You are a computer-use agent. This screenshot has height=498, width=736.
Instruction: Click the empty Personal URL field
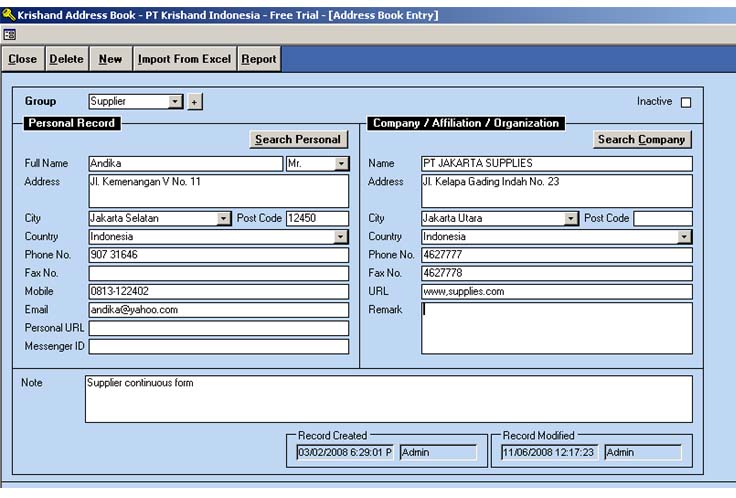(219, 328)
